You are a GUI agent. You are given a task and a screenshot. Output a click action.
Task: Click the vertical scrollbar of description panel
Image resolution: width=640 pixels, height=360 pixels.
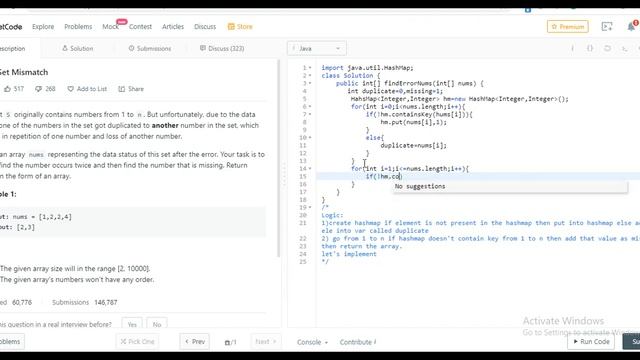(279, 158)
